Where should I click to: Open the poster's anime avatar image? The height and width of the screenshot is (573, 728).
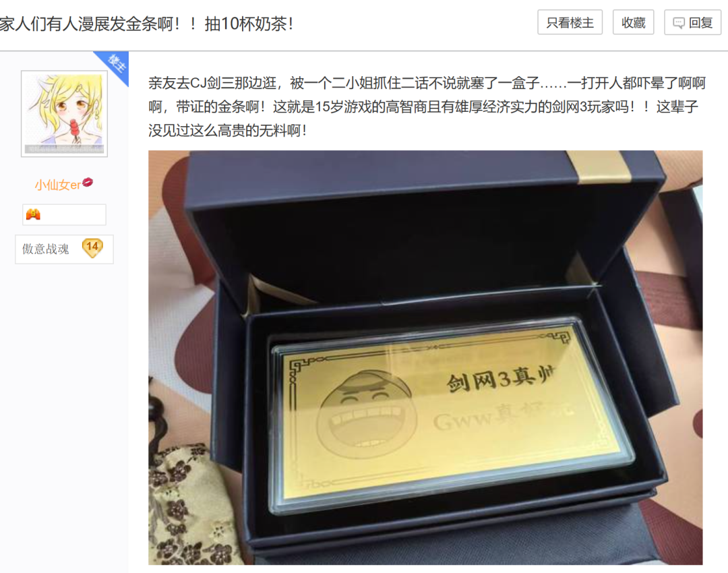coord(65,114)
